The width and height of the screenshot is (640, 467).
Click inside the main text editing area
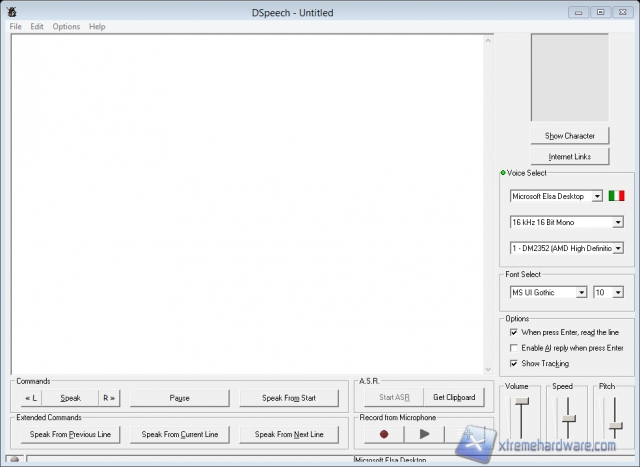(250, 200)
